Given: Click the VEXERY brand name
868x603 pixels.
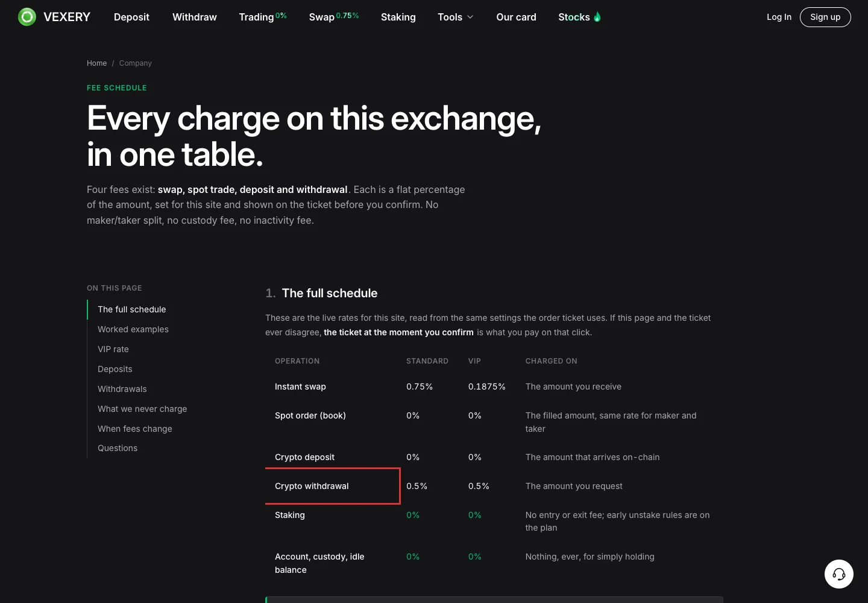Looking at the screenshot, I should pyautogui.click(x=67, y=17).
